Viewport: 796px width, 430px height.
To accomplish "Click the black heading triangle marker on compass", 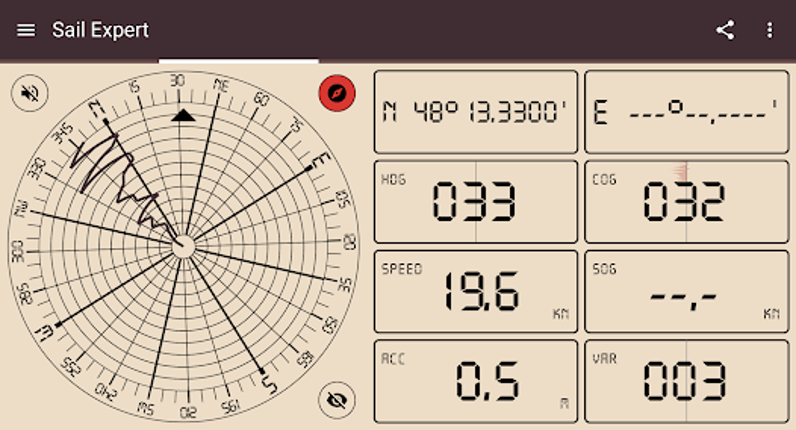I will click(x=182, y=115).
